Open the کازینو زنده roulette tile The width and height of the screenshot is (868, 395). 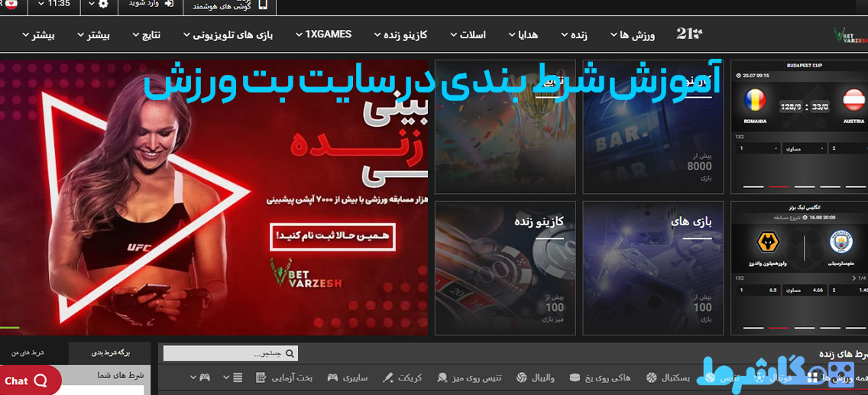click(505, 267)
